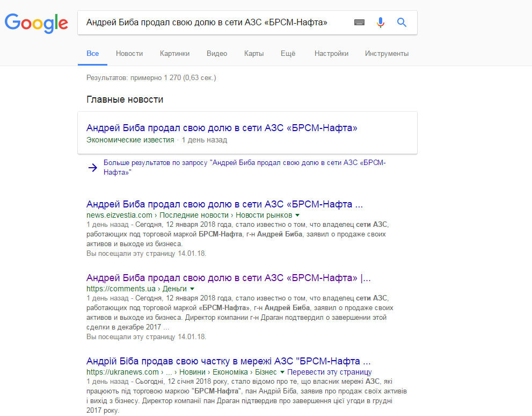Open the Картинки tab
Image resolution: width=532 pixels, height=416 pixels.
(x=174, y=54)
